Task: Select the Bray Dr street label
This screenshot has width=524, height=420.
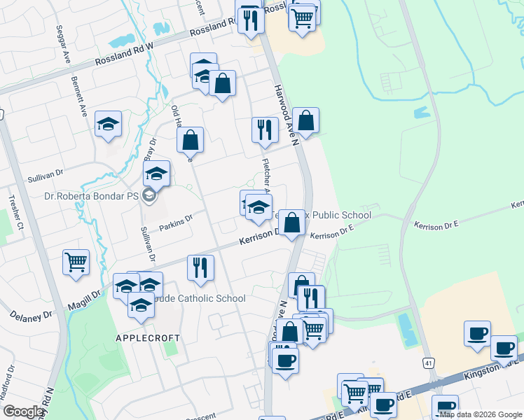Action: (x=151, y=149)
